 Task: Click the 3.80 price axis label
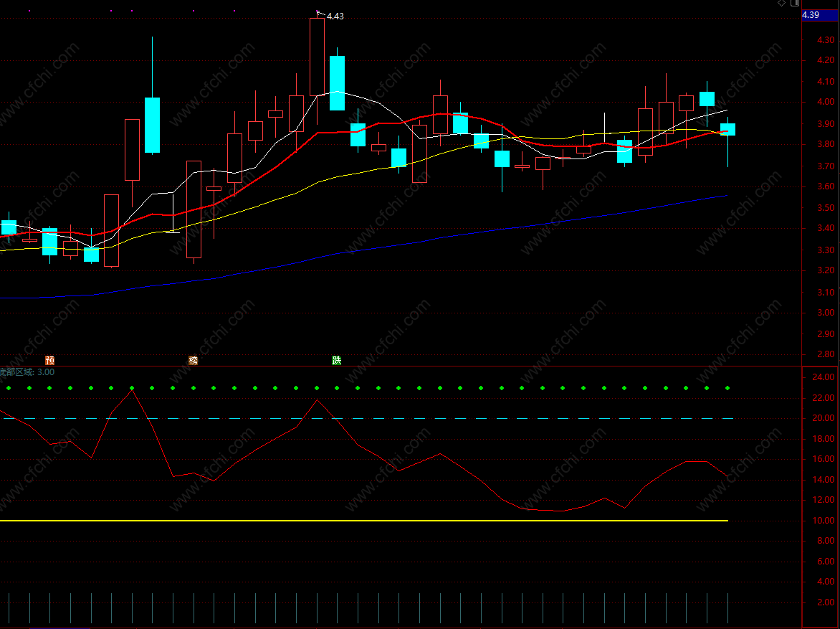(x=826, y=143)
